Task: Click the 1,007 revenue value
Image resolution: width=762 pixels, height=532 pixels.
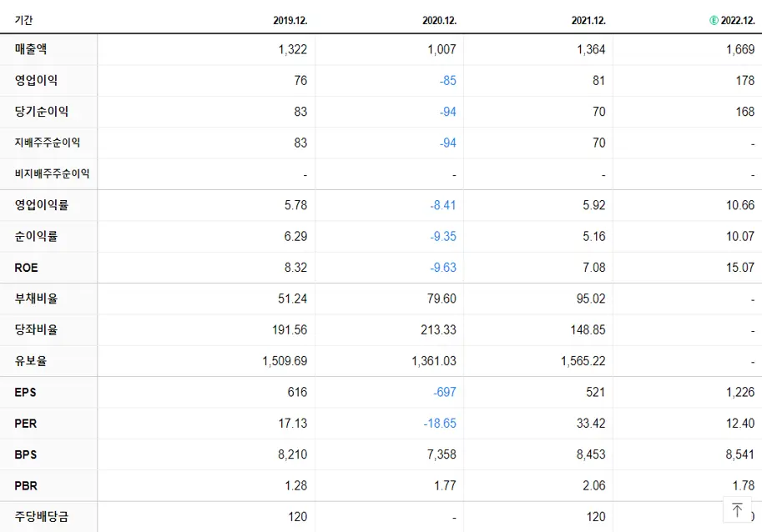Action: pyautogui.click(x=442, y=49)
